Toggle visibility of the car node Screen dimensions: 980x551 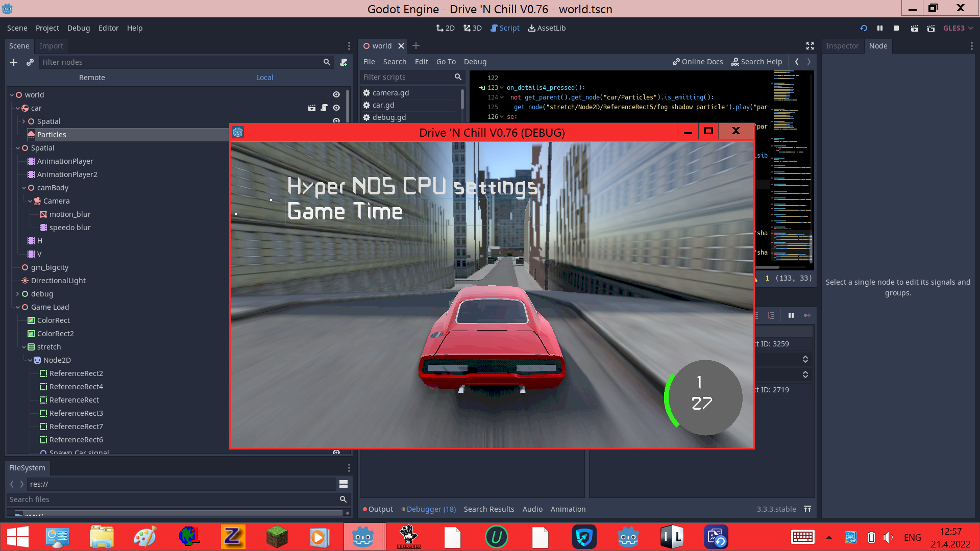coord(336,108)
